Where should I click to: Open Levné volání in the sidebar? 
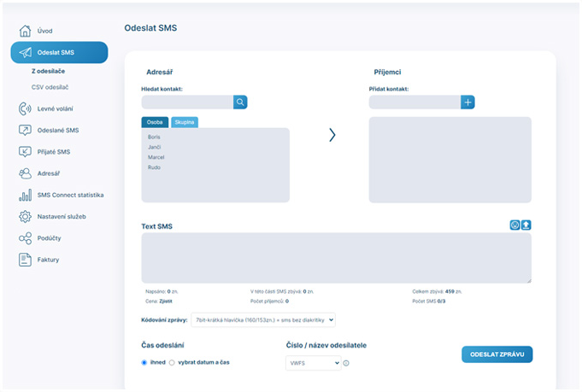(56, 108)
